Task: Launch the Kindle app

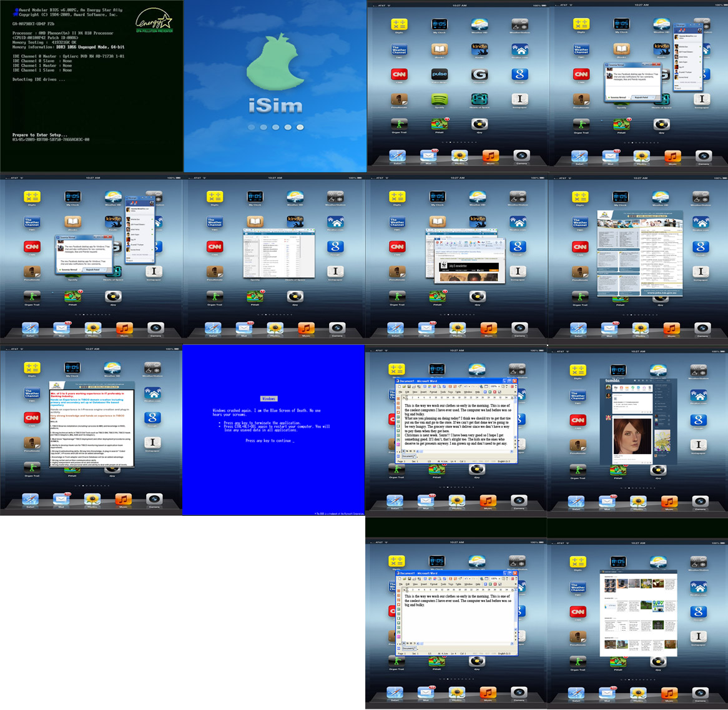Action: (x=480, y=49)
